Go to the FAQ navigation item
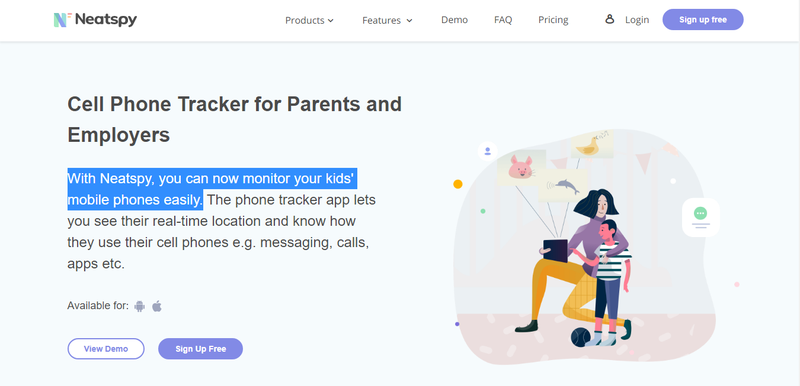Screen dimensions: 800x386 tap(503, 20)
